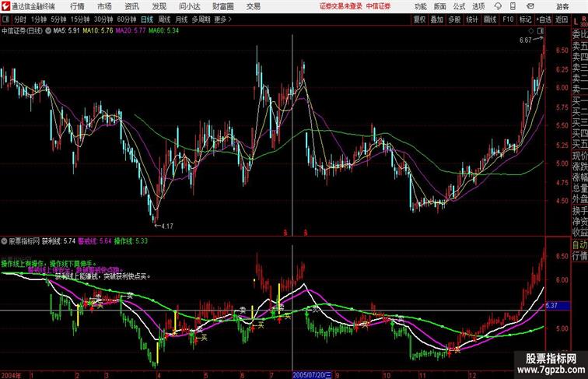Open the 问小达 menu
This screenshot has width=588, height=379.
189,6
